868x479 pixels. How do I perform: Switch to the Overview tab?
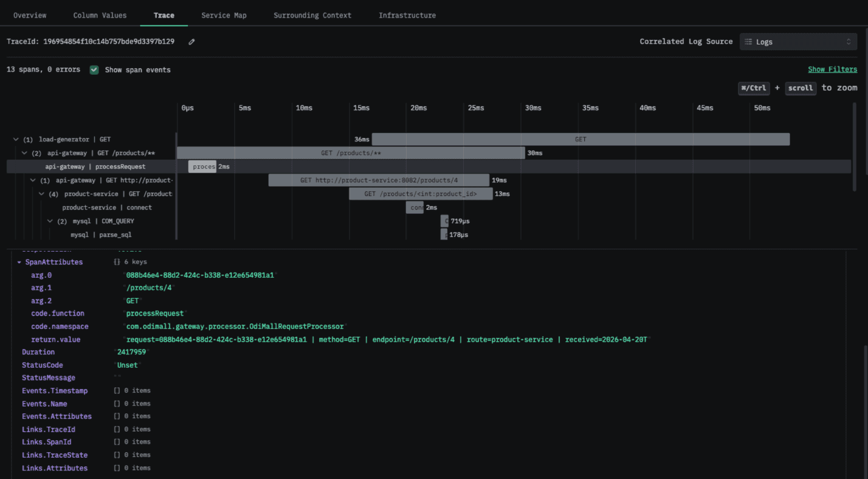pos(30,15)
